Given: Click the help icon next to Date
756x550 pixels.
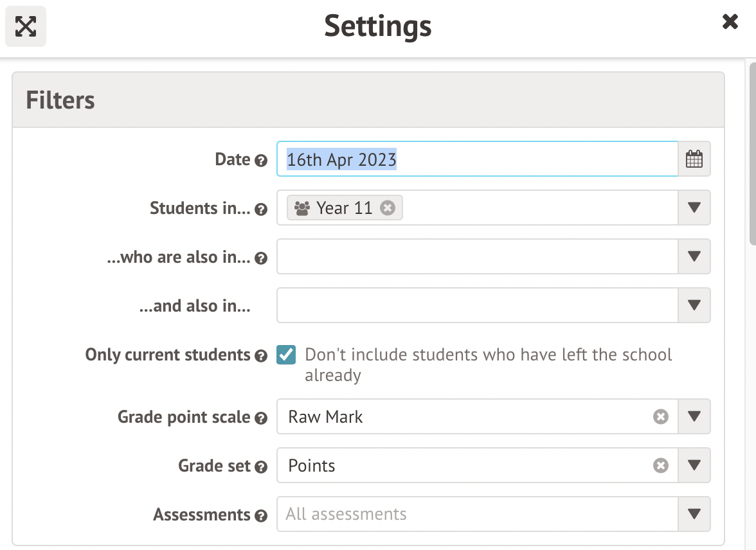Looking at the screenshot, I should click(260, 161).
